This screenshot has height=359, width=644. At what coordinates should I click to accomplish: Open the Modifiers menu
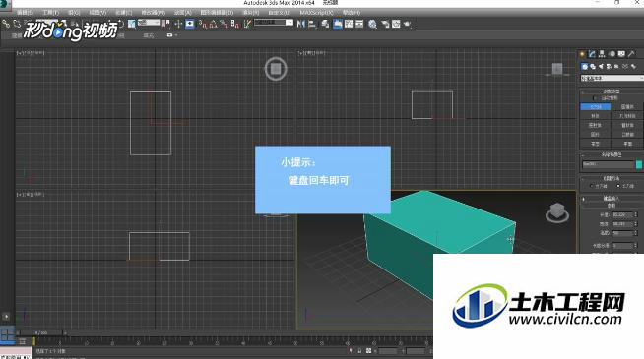tap(154, 13)
